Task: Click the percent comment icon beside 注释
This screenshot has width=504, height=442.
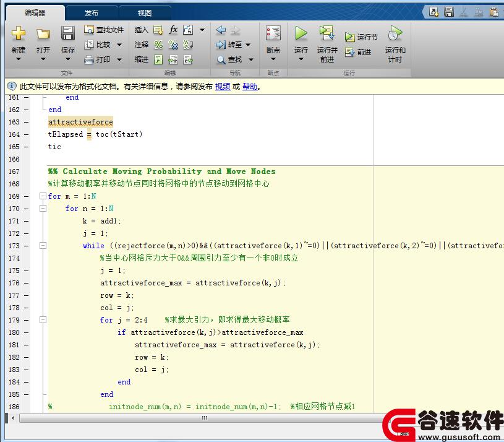Action: coord(158,45)
